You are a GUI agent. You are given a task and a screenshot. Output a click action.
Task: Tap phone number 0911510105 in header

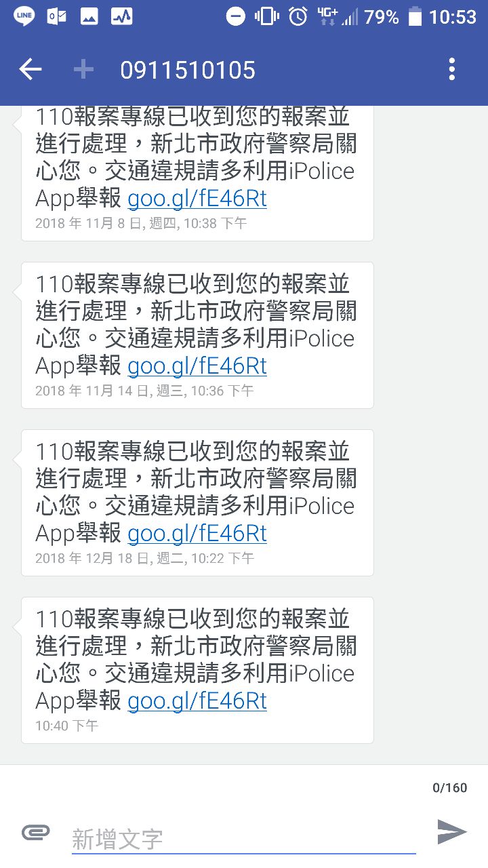(188, 70)
